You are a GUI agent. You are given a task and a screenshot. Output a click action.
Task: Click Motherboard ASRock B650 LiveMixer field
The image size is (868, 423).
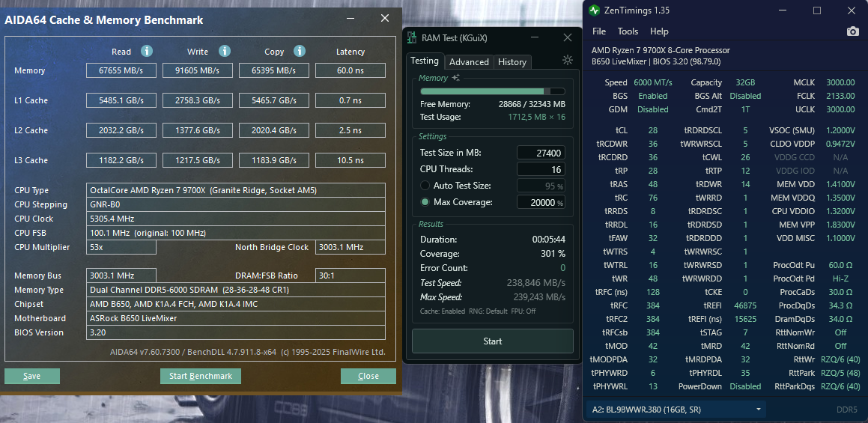tap(236, 318)
